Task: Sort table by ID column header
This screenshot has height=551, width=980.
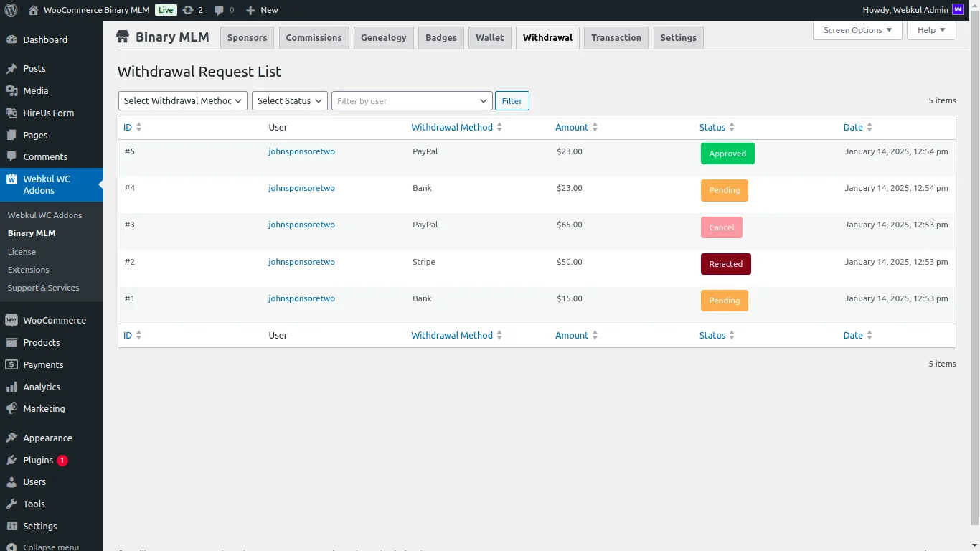Action: coord(128,127)
